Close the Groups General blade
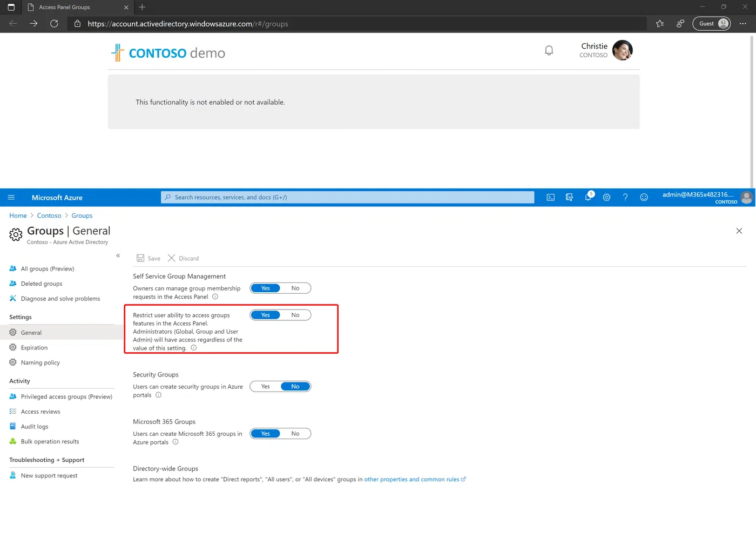Image resolution: width=756 pixels, height=539 pixels. (739, 231)
